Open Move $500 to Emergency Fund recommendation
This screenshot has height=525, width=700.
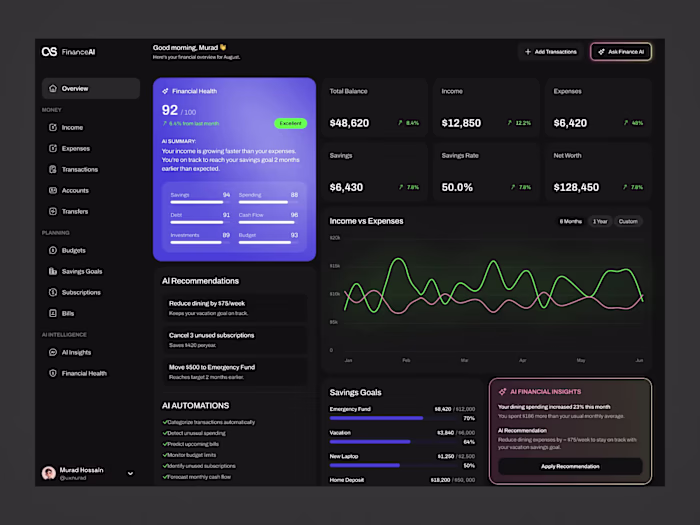[234, 372]
